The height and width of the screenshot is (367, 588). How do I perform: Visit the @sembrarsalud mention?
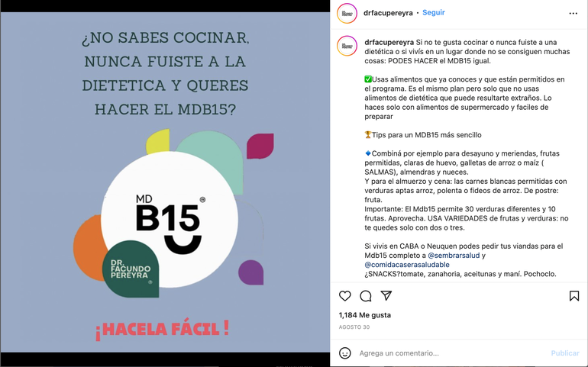coord(454,256)
